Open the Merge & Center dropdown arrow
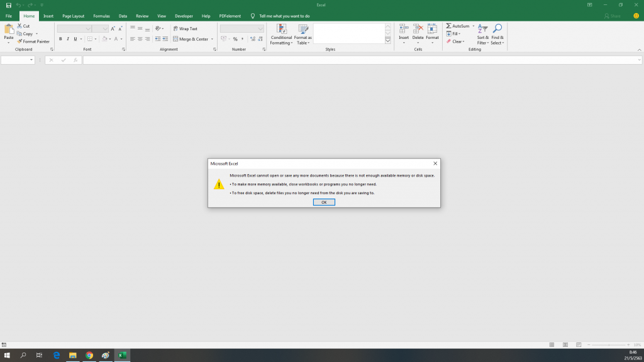The height and width of the screenshot is (362, 644). (x=212, y=38)
